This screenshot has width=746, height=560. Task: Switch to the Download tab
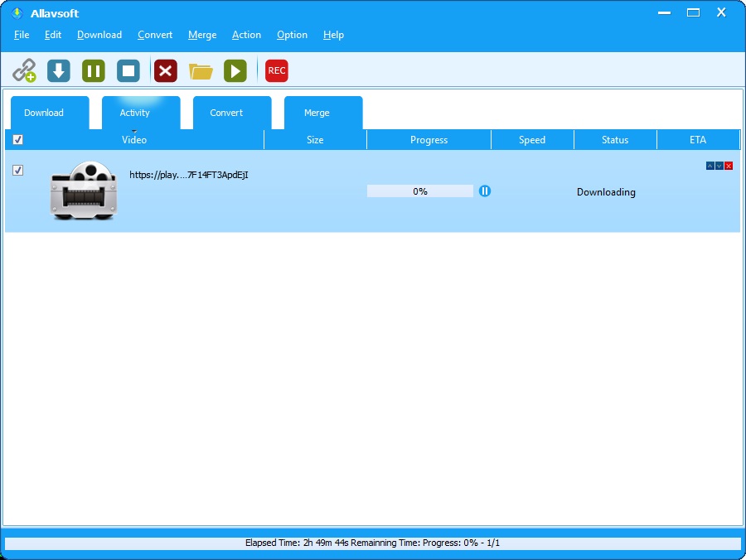50,113
